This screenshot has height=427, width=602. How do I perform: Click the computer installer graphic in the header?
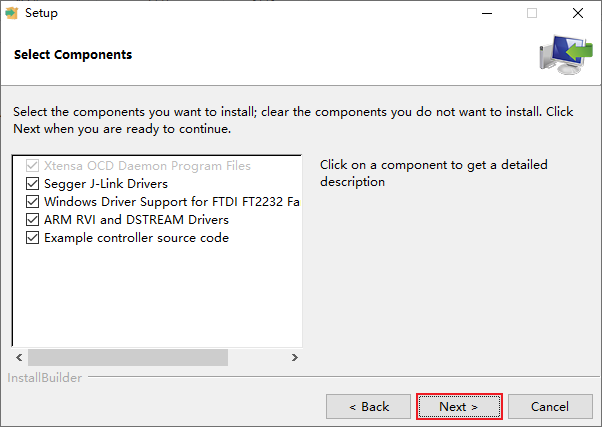[566, 55]
